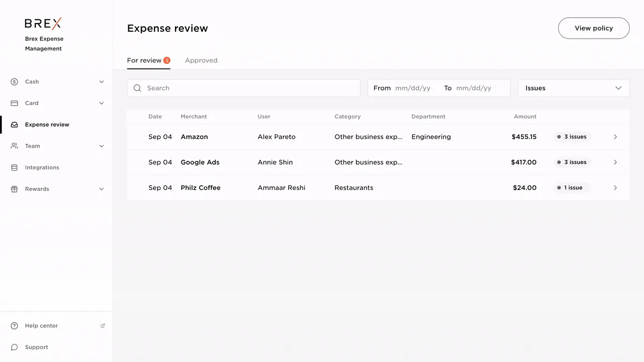Click the View policy button
The image size is (644, 362).
point(594,28)
